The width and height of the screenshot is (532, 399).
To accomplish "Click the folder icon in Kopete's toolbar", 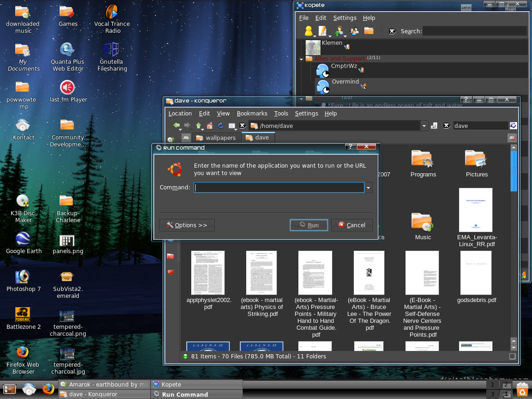I will pyautogui.click(x=369, y=31).
